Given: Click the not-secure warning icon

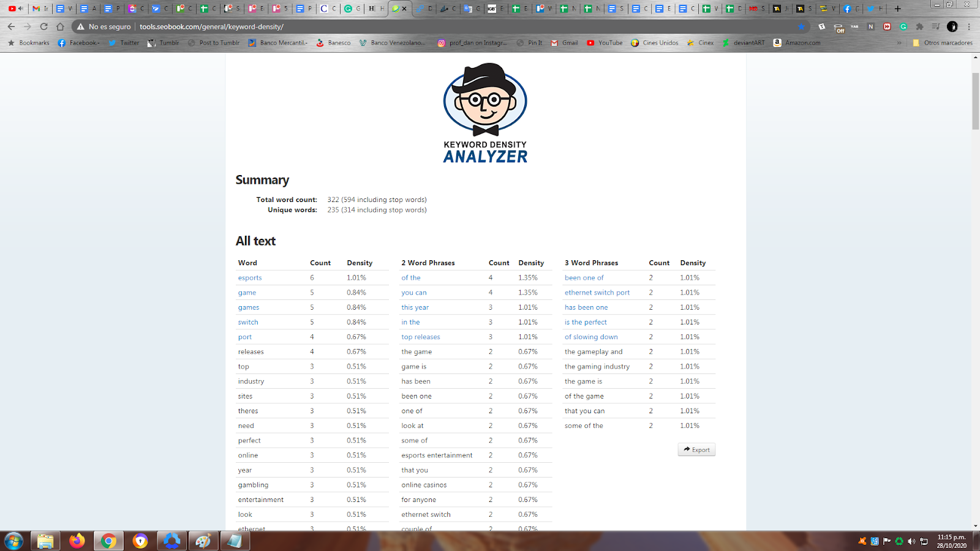Looking at the screenshot, I should [x=80, y=26].
